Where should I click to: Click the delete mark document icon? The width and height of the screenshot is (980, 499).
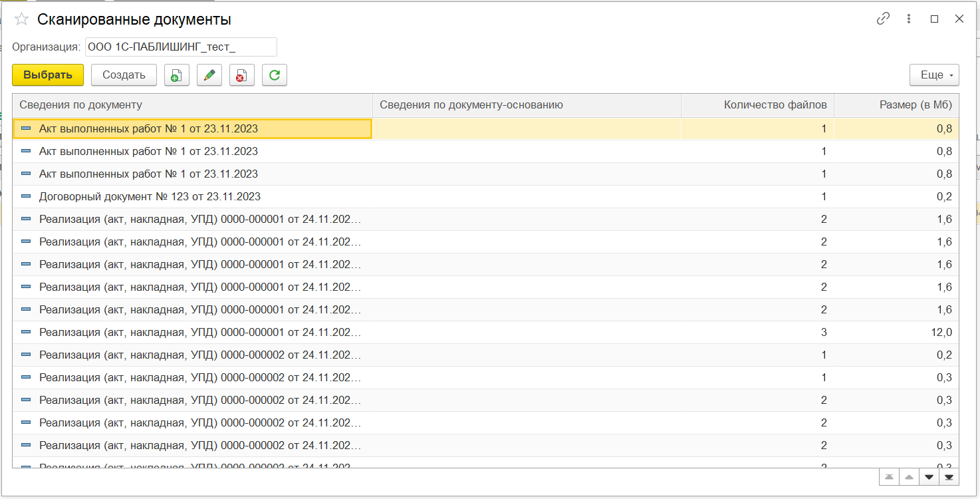(242, 75)
